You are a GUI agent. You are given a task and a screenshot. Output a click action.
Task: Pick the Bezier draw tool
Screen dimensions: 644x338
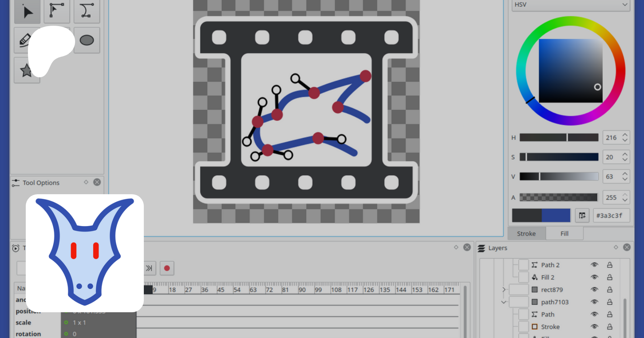pos(86,11)
